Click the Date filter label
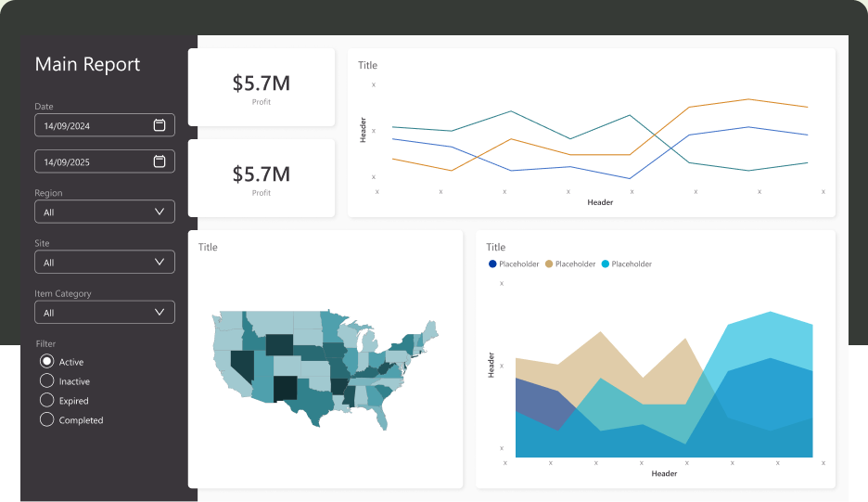 pyautogui.click(x=44, y=107)
